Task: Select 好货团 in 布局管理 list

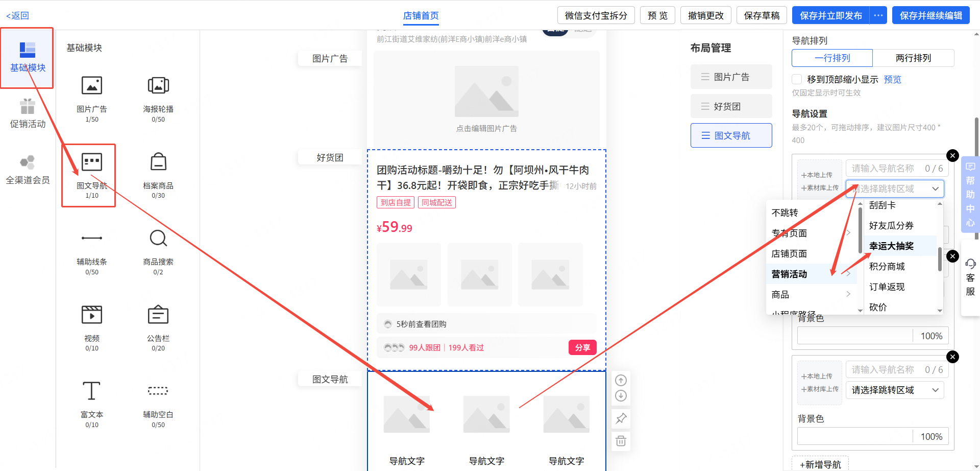Action: pos(731,106)
